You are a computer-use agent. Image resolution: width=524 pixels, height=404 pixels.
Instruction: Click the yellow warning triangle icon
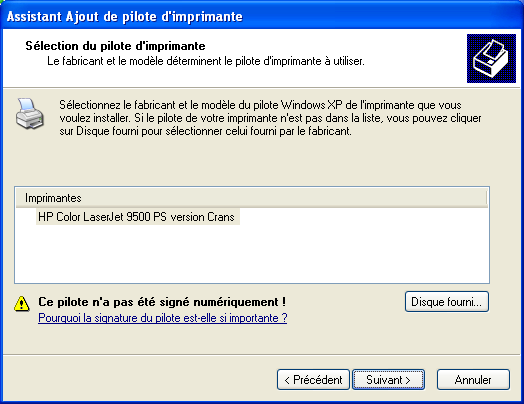point(22,303)
